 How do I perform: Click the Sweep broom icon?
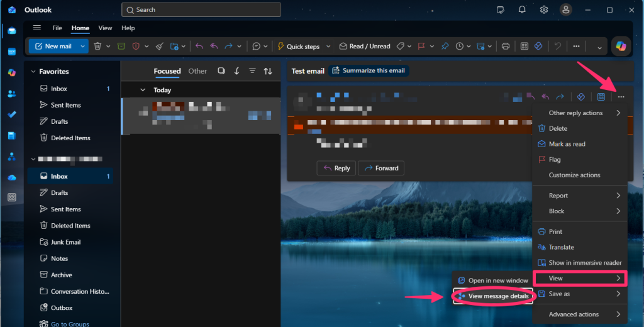[x=160, y=47]
